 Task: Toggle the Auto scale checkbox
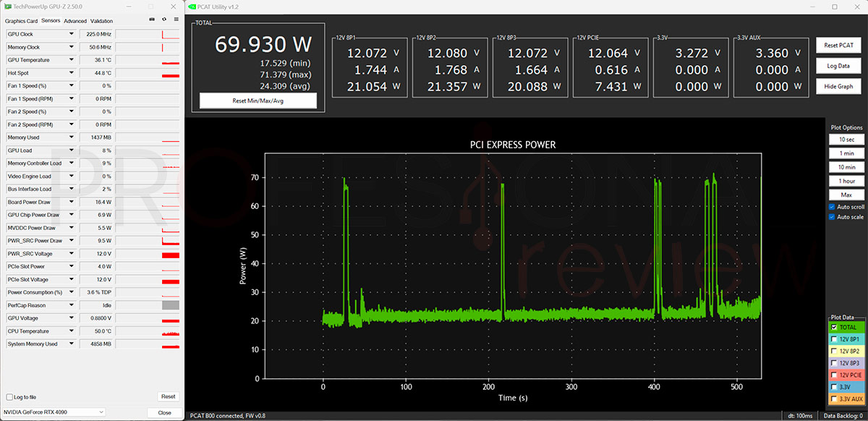832,217
